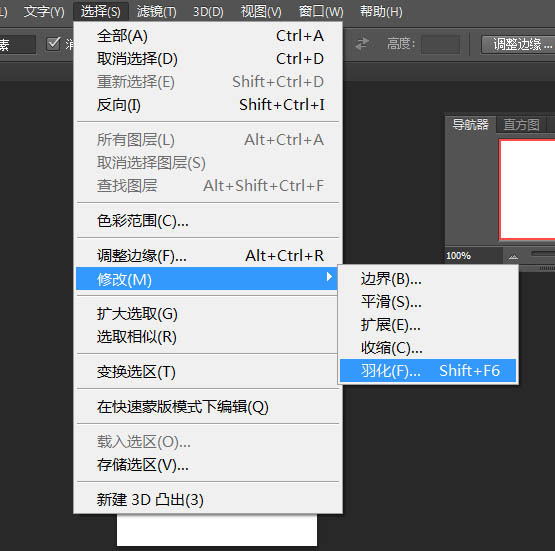Choose 扩展(E) expand option
Image resolution: width=555 pixels, height=551 pixels.
[428, 325]
